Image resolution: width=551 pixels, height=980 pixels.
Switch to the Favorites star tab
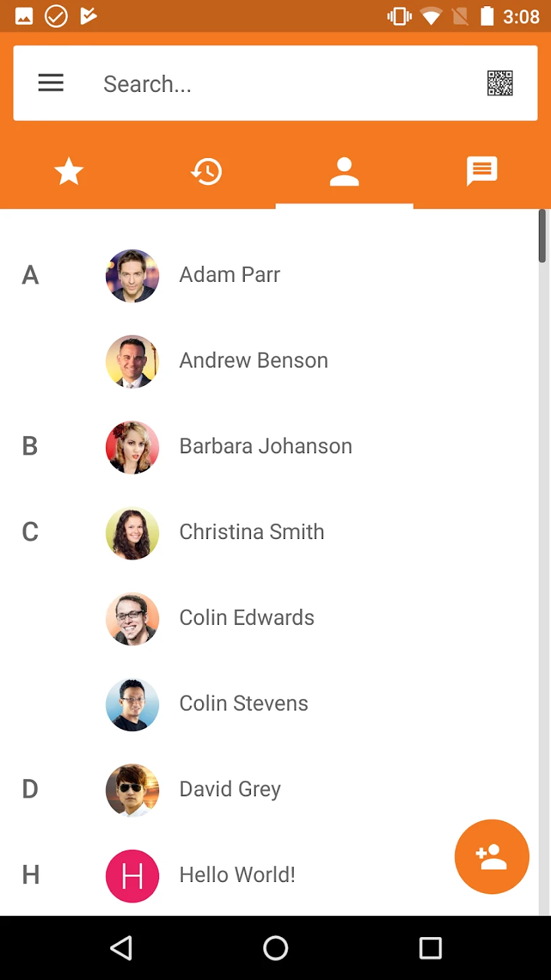pos(69,171)
